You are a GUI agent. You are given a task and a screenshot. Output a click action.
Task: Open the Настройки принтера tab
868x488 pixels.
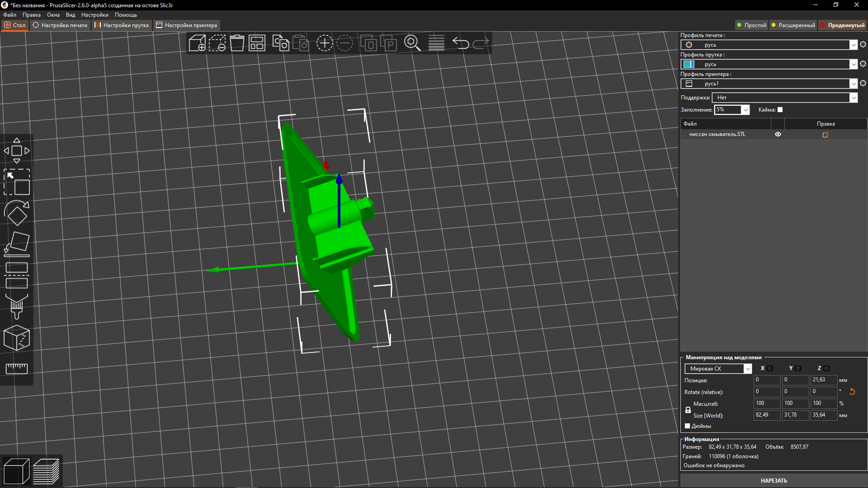coord(187,25)
